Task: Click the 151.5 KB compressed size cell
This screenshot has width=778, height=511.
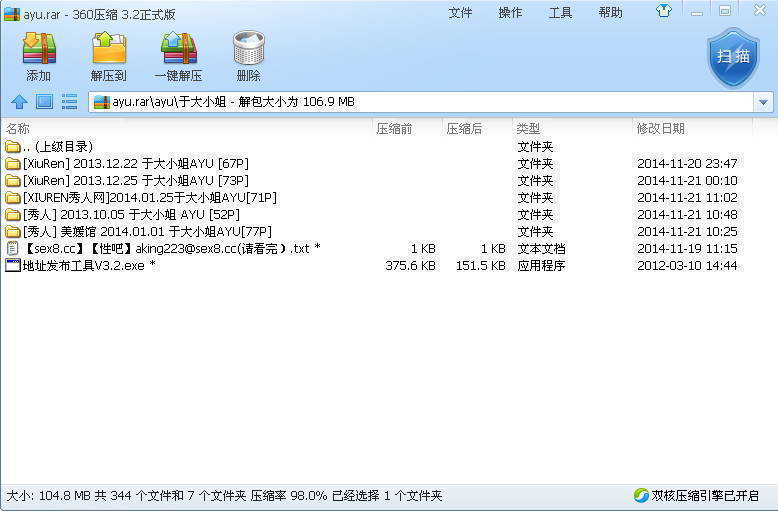Action: click(480, 265)
